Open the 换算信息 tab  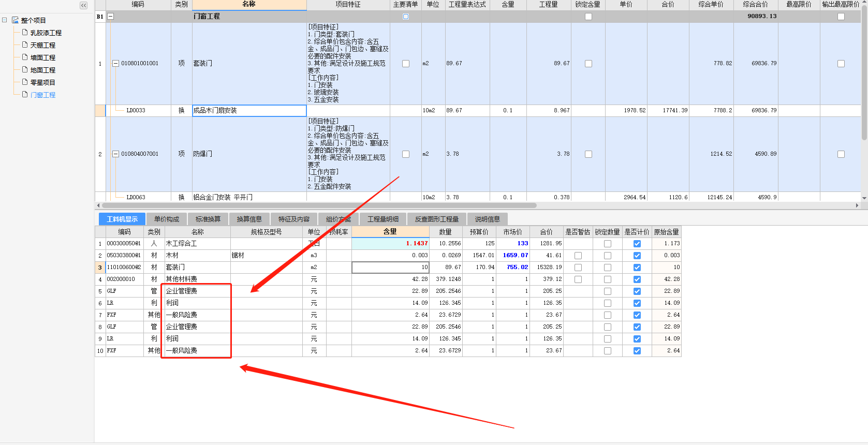click(249, 219)
